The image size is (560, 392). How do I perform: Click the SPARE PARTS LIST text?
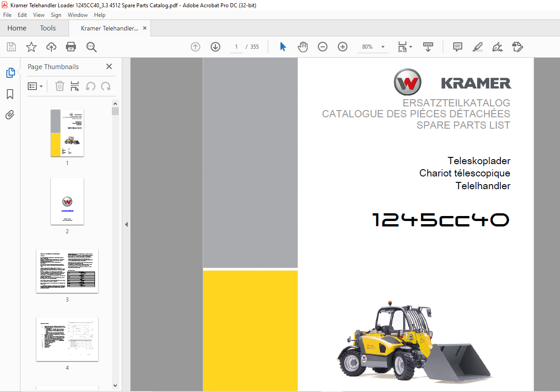[x=464, y=125]
